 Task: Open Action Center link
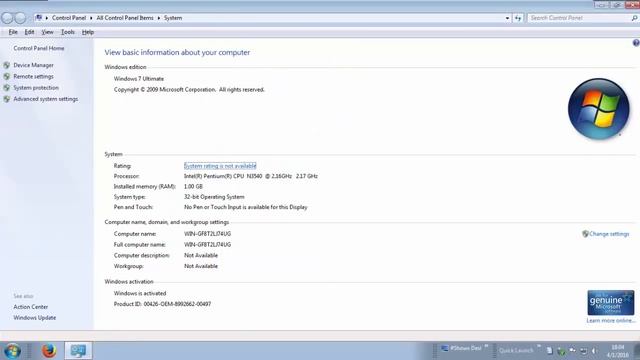tap(31, 307)
